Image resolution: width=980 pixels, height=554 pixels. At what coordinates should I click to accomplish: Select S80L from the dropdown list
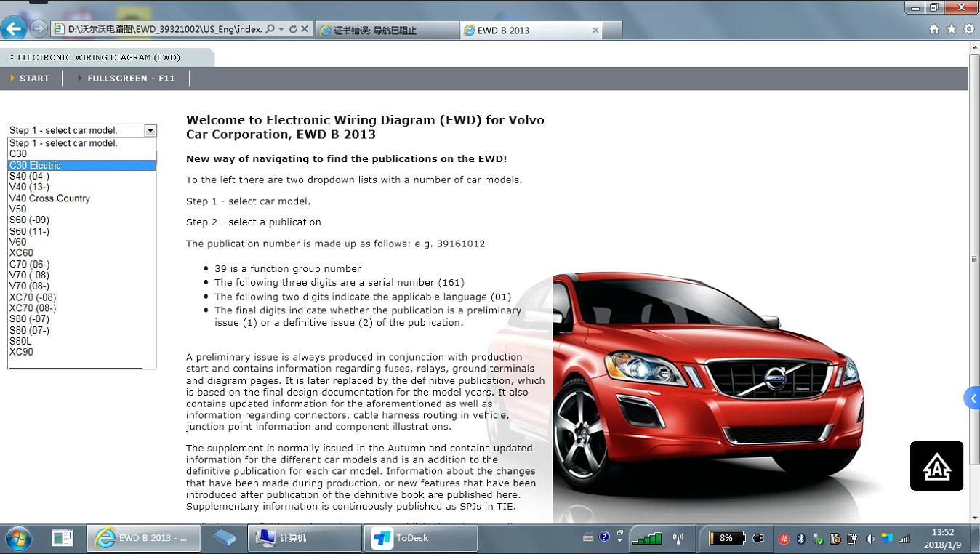[x=81, y=341]
